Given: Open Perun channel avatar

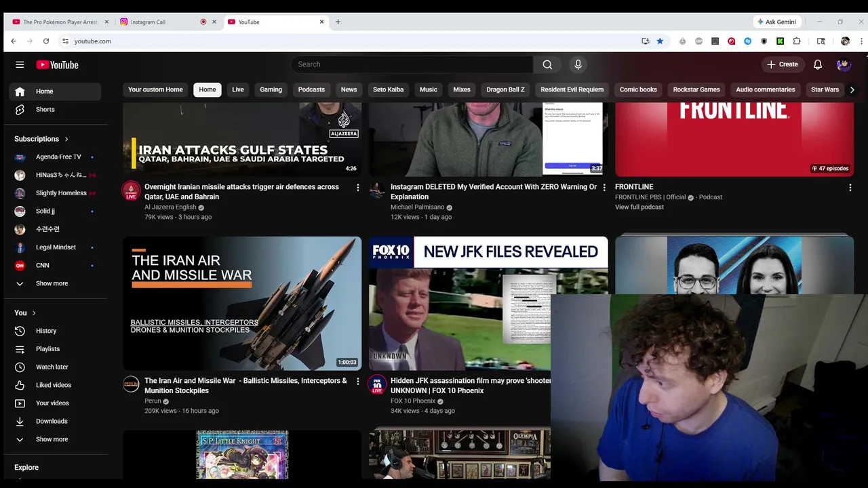Looking at the screenshot, I should tap(131, 384).
